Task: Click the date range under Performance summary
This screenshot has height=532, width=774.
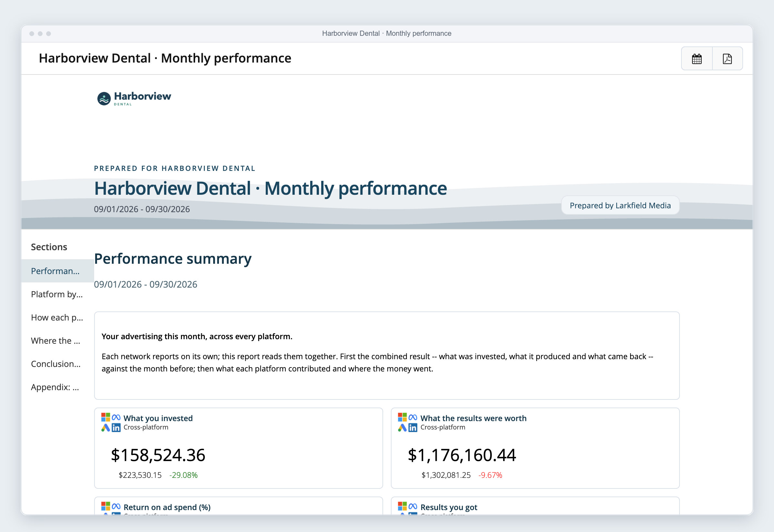Action: 146,284
